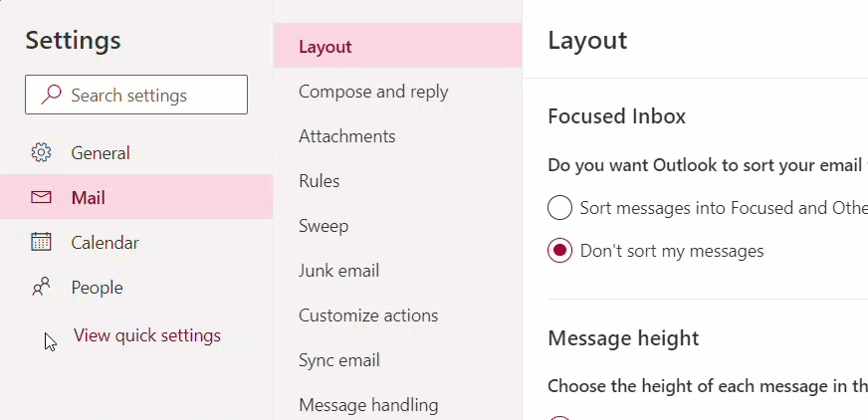Click View quick settings link

[x=146, y=335]
